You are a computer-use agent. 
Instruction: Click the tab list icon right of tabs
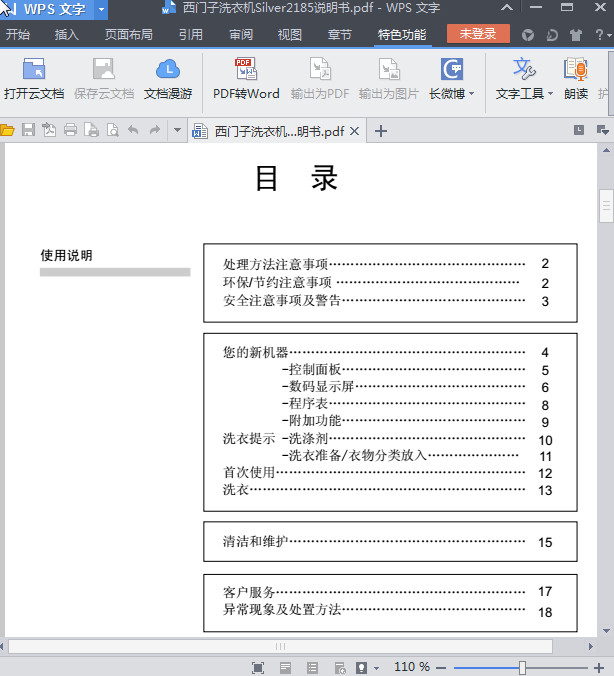click(602, 130)
